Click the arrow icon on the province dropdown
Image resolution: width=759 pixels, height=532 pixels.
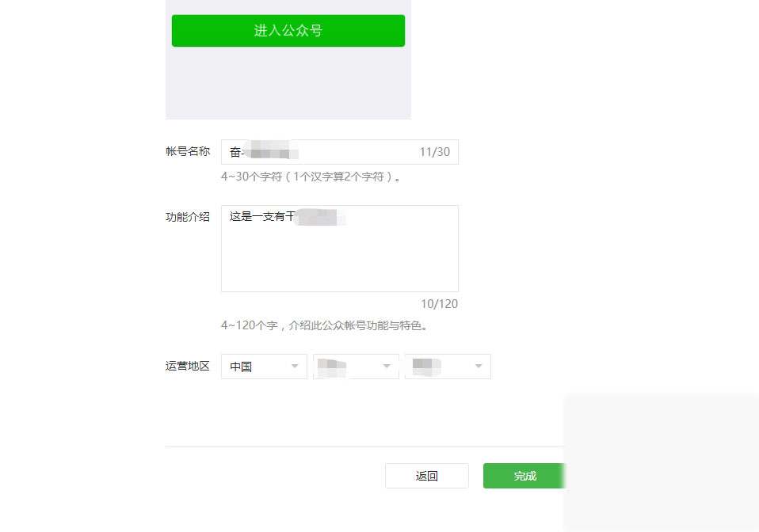pyautogui.click(x=386, y=366)
